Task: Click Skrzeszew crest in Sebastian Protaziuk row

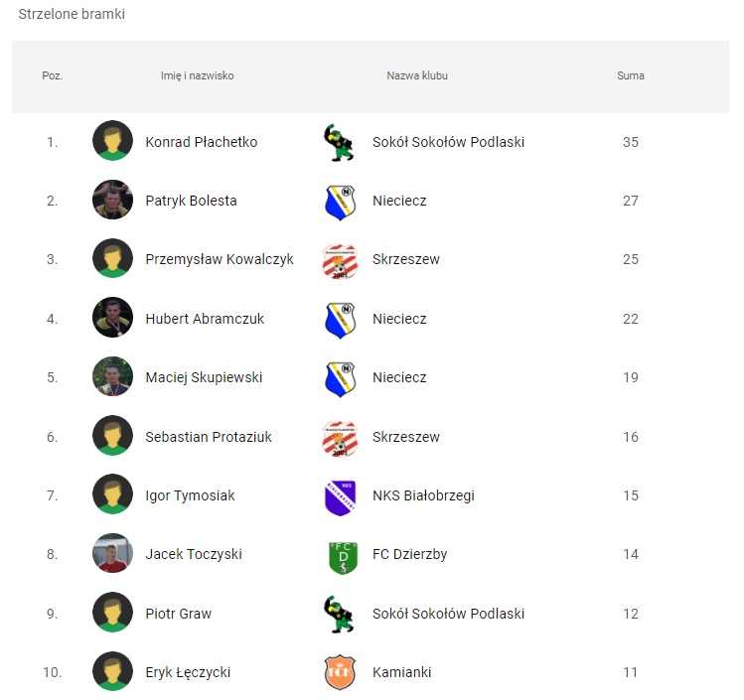Action: pos(340,438)
